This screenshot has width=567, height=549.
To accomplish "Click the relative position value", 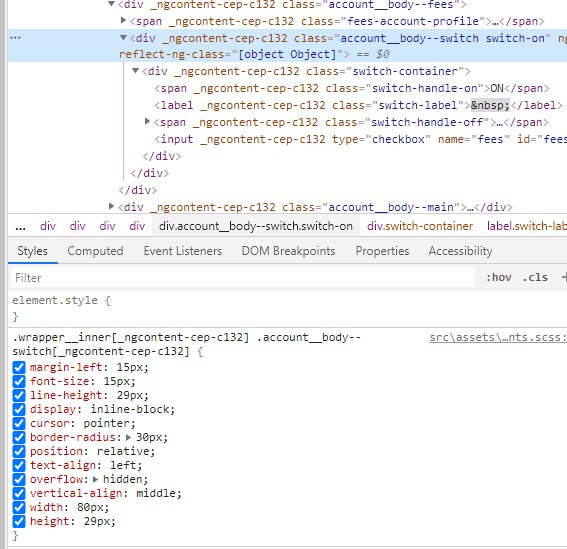I will 123,451.
